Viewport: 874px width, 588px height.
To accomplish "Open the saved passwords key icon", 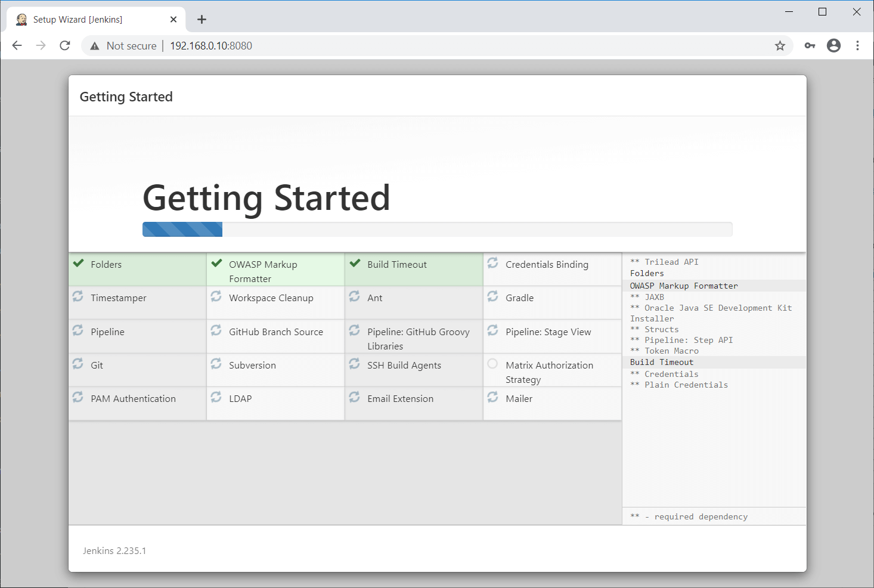I will click(x=810, y=46).
